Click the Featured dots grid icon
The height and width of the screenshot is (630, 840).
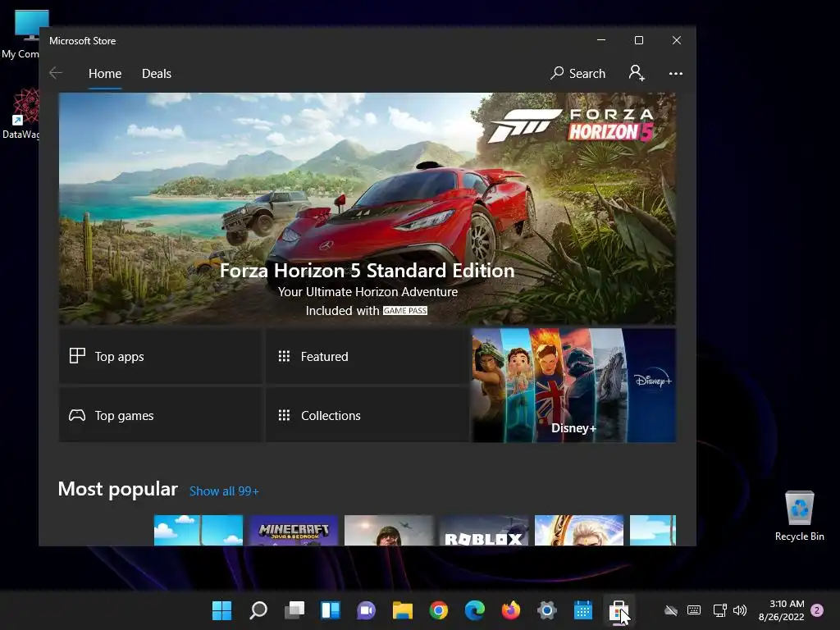click(x=284, y=356)
